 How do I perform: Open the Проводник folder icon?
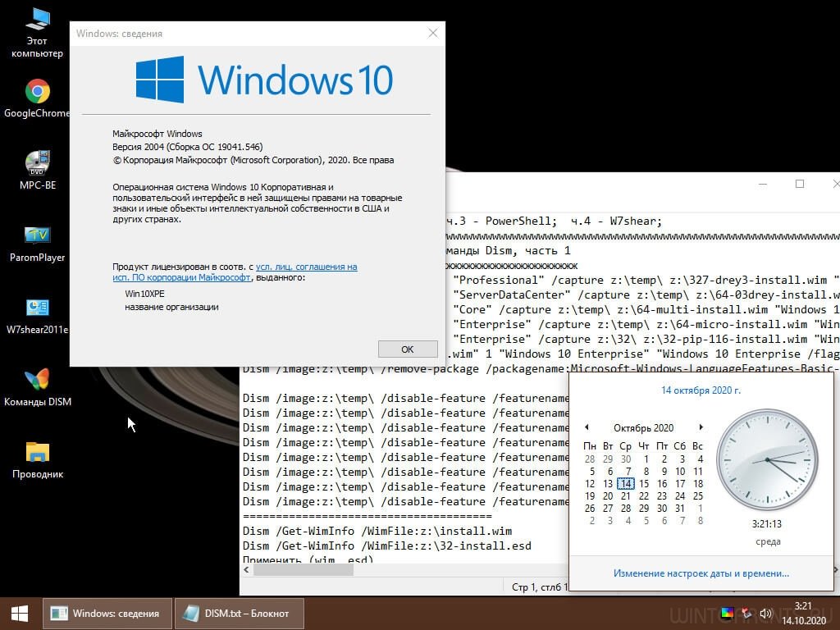37,453
